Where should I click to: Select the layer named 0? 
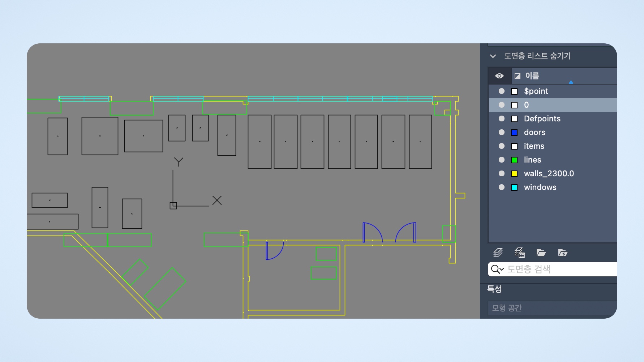pyautogui.click(x=526, y=105)
